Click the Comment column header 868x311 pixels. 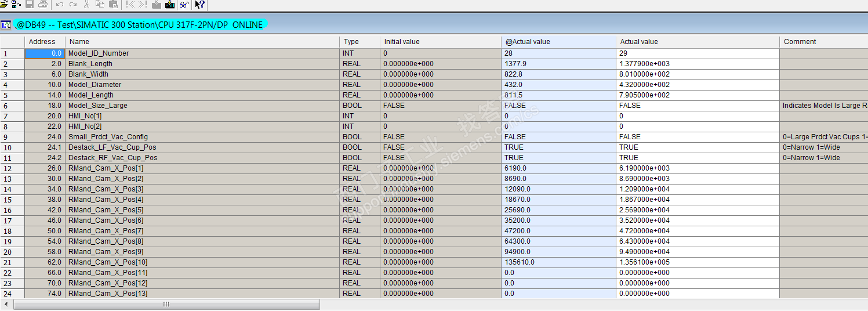tap(823, 42)
